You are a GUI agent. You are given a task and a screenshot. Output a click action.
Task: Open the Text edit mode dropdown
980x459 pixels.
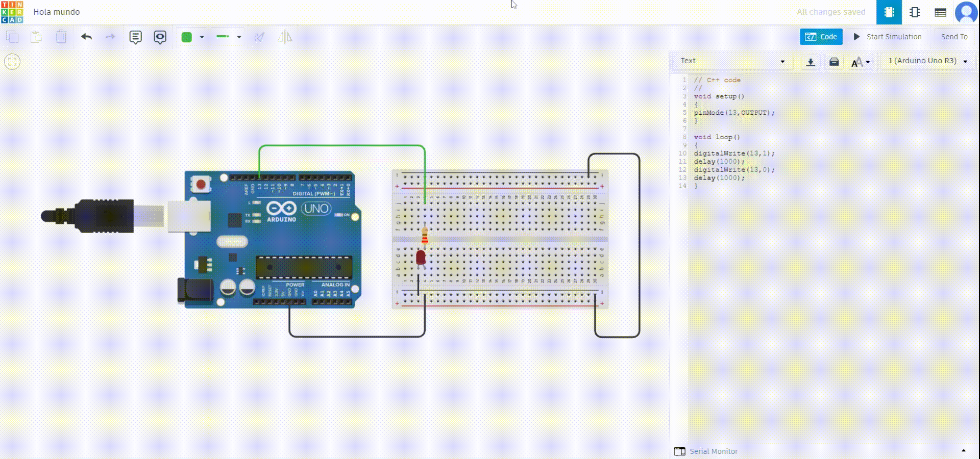(732, 61)
